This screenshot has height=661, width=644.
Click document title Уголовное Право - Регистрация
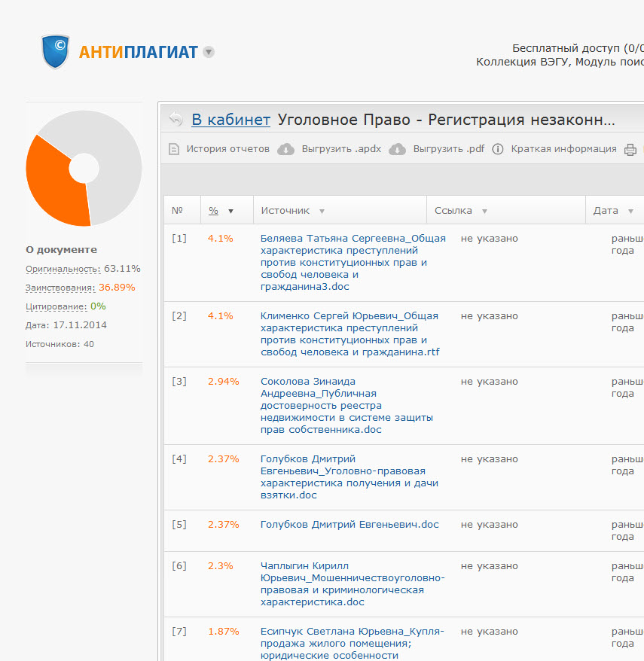tap(446, 120)
